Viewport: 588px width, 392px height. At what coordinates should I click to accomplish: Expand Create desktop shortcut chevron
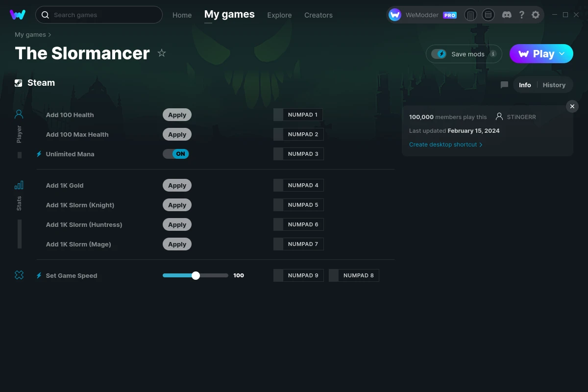click(481, 145)
